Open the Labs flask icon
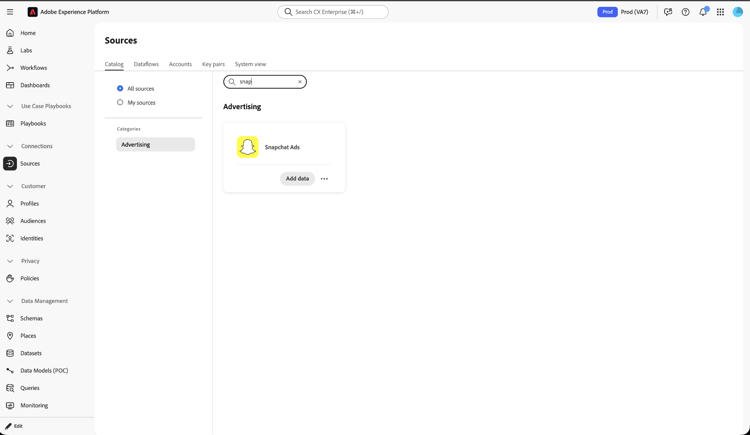The image size is (750, 435). click(x=10, y=50)
